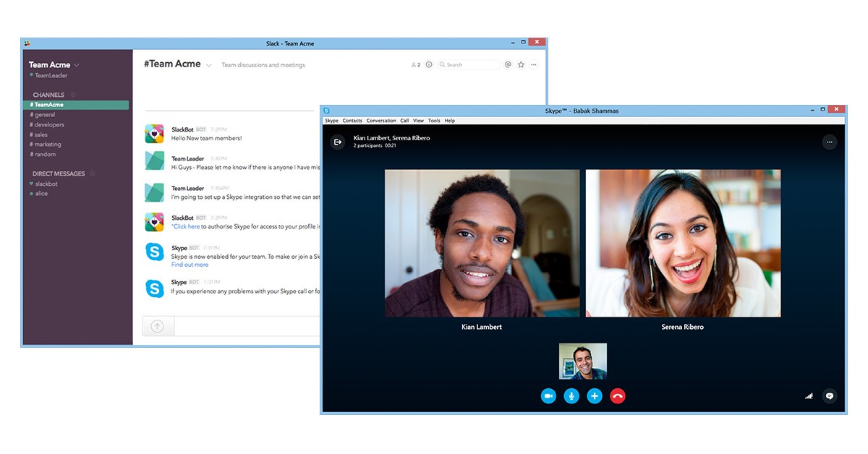Expand the #Team Acme channel name dropdown
This screenshot has height=454, width=868.
(209, 64)
